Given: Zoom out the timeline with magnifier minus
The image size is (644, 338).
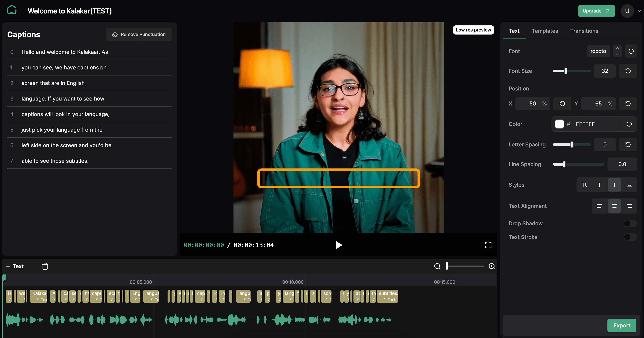Looking at the screenshot, I should pyautogui.click(x=437, y=266).
